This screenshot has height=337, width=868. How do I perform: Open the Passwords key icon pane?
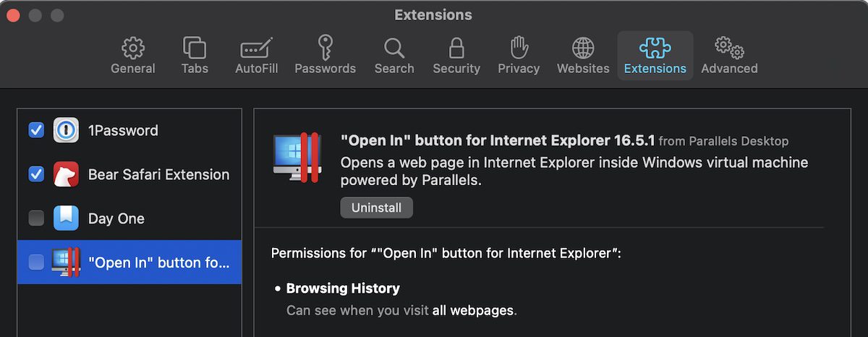pos(325,56)
